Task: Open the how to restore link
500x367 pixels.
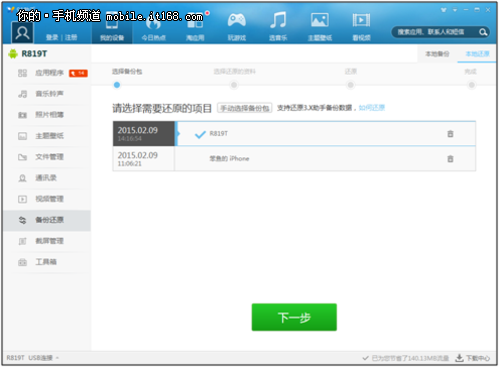Action: [372, 108]
